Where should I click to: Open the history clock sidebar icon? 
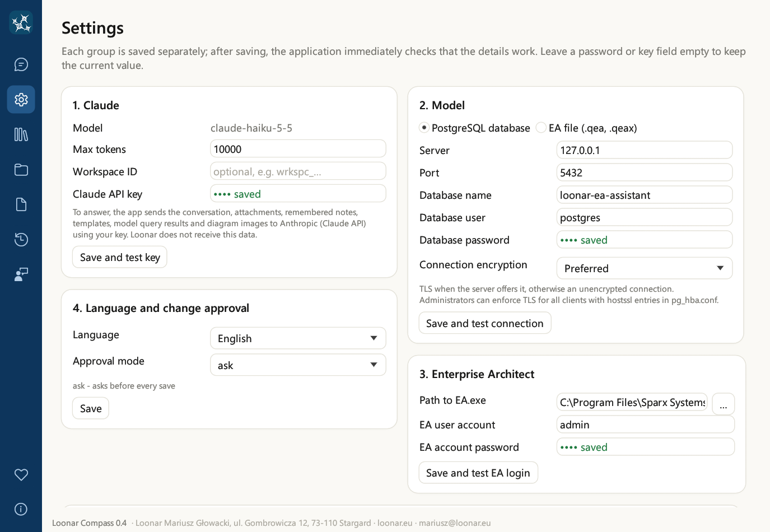coord(21,240)
